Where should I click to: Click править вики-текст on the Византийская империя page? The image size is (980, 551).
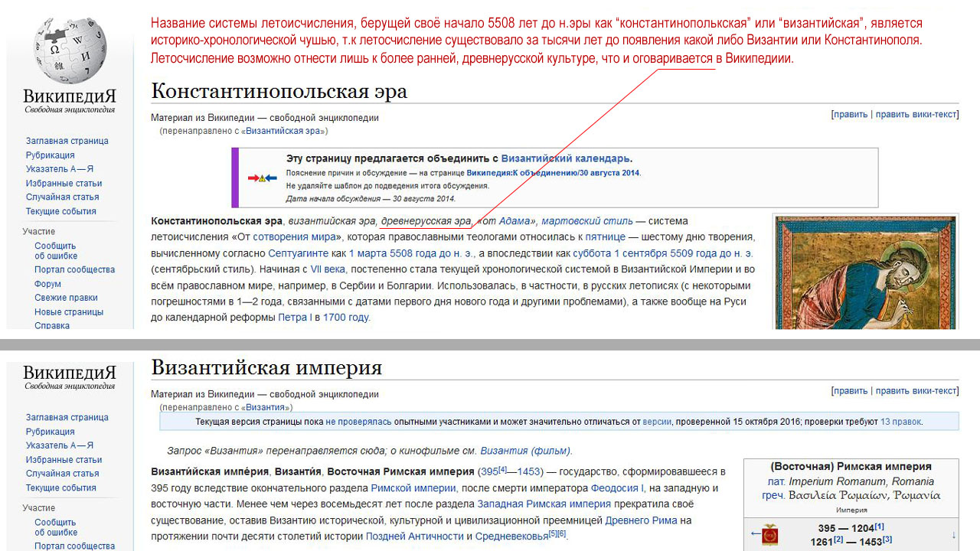click(x=916, y=391)
